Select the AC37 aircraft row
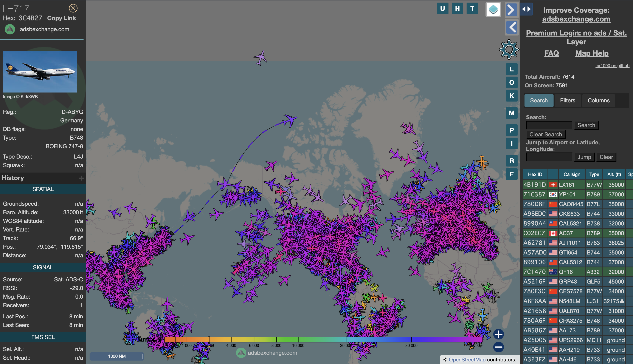The image size is (633, 364). pyautogui.click(x=578, y=233)
